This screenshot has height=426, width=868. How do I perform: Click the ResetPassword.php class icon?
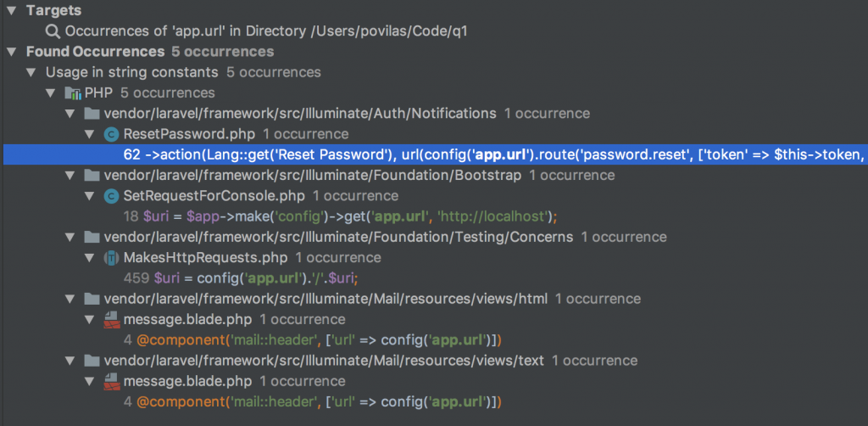[x=111, y=135]
